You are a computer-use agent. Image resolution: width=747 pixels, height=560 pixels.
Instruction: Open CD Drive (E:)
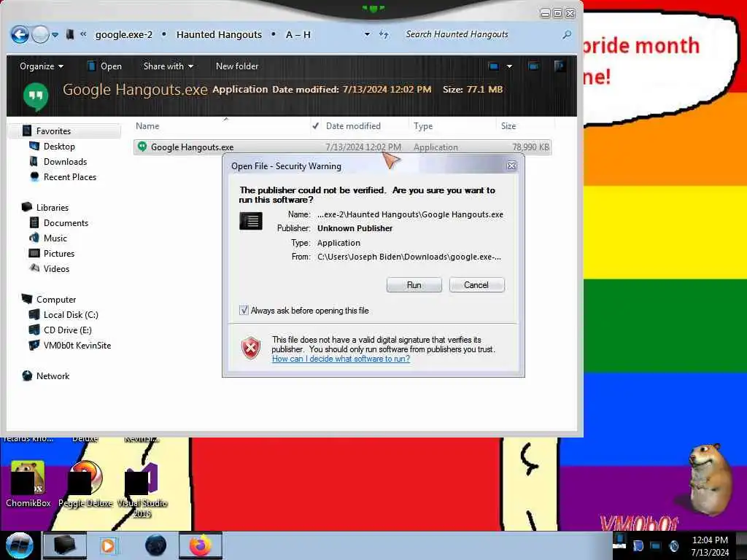(68, 330)
